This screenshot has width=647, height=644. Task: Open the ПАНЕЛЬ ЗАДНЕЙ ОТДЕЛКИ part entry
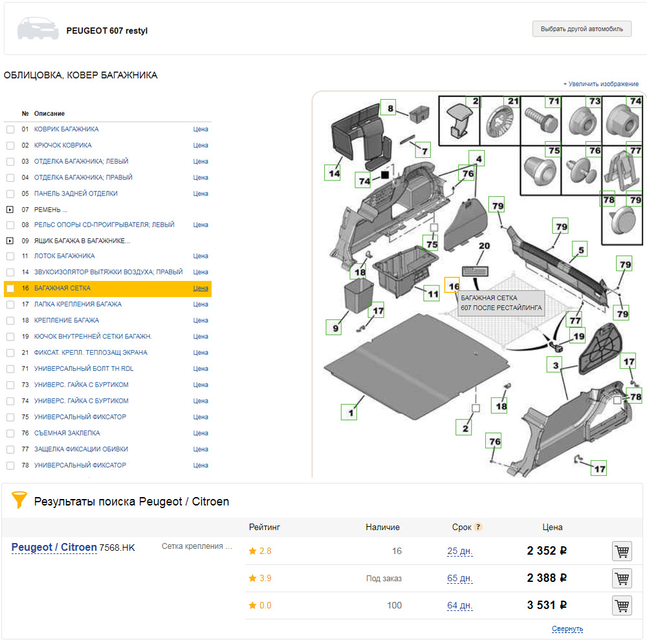coord(76,194)
